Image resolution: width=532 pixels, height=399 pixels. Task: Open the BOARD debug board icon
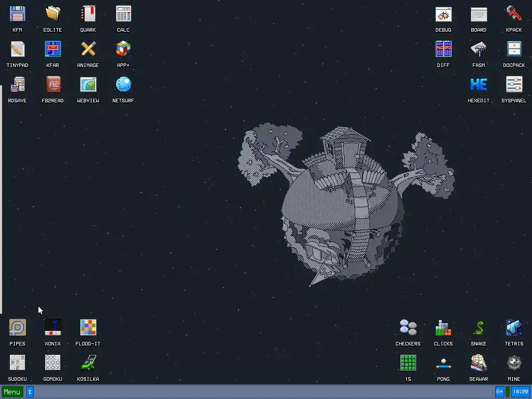point(478,14)
